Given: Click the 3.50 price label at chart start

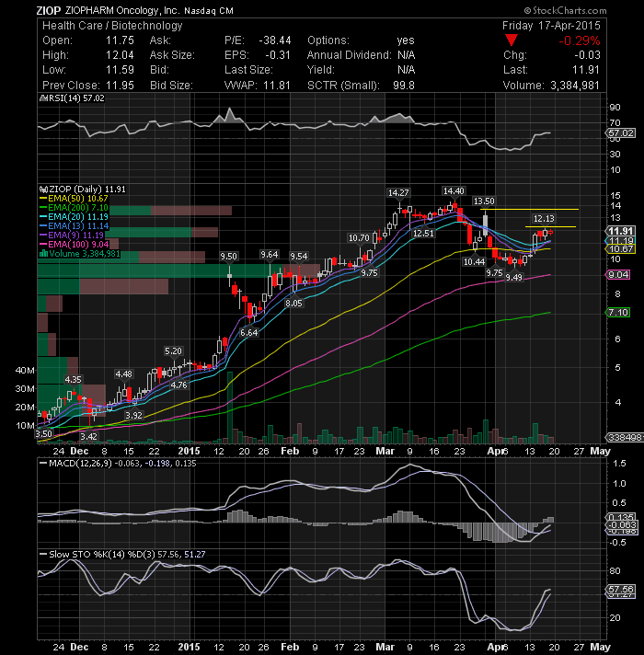Looking at the screenshot, I should (44, 433).
